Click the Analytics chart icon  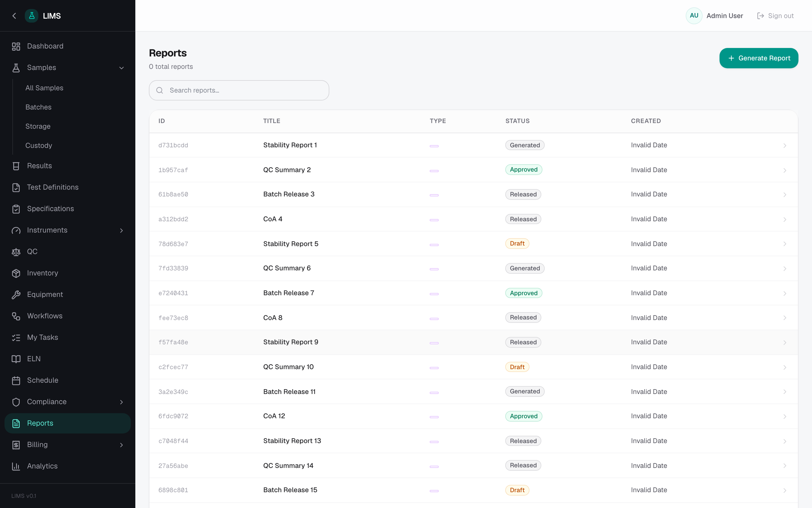16,466
